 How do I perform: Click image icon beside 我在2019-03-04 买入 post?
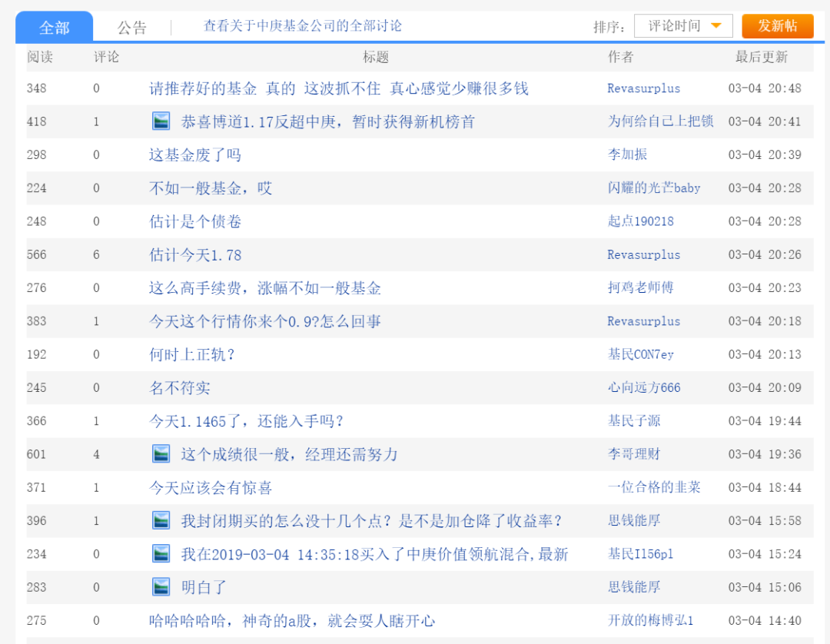click(161, 554)
